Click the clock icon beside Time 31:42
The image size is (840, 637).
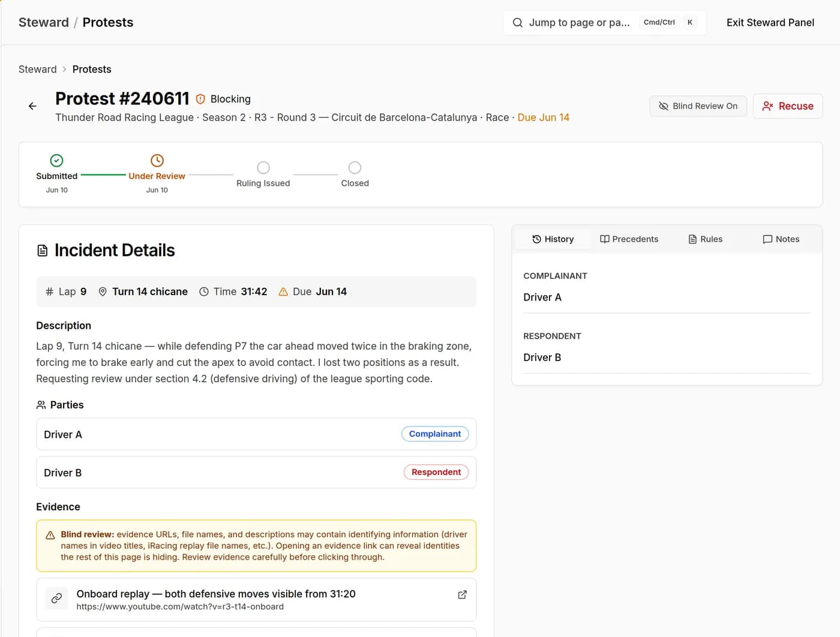pyautogui.click(x=204, y=292)
